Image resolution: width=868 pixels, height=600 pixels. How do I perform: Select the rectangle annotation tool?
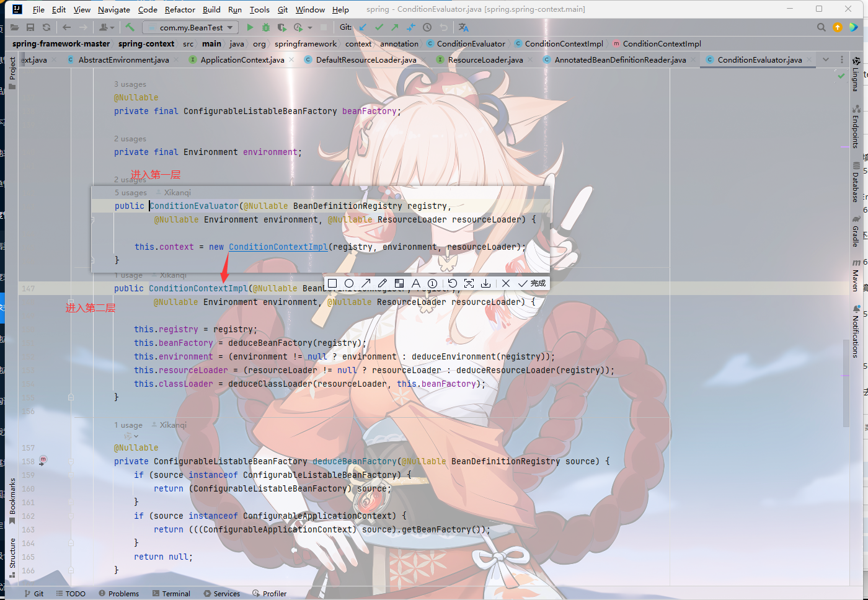click(332, 283)
